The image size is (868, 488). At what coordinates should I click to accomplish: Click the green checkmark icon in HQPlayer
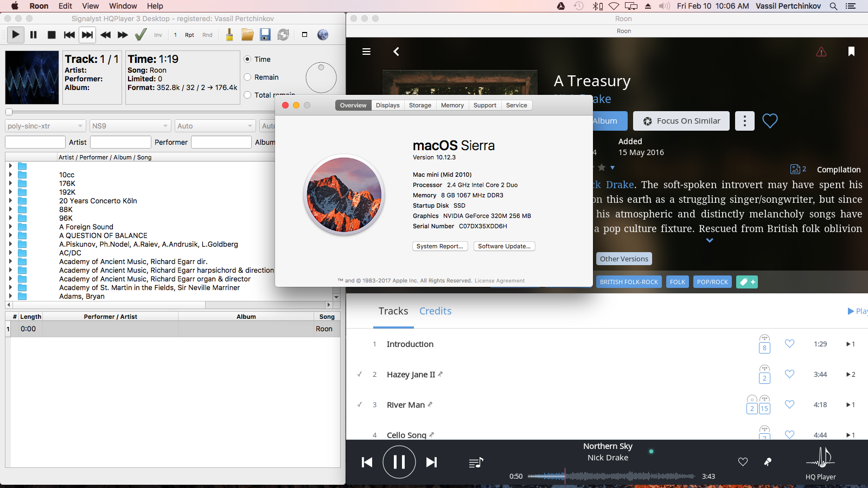[x=141, y=35]
